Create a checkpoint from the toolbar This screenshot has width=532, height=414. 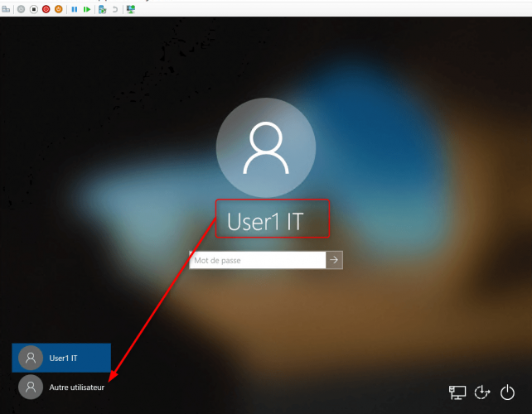(102, 9)
